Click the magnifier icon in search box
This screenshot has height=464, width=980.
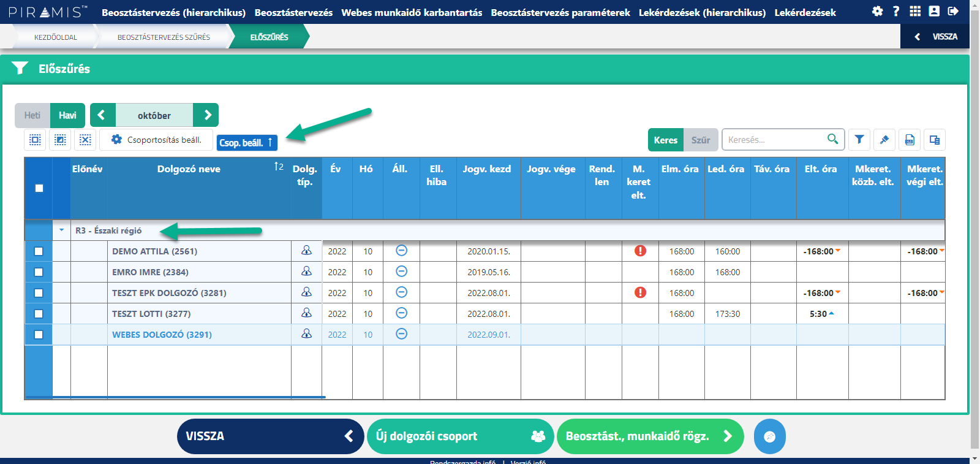(x=832, y=139)
